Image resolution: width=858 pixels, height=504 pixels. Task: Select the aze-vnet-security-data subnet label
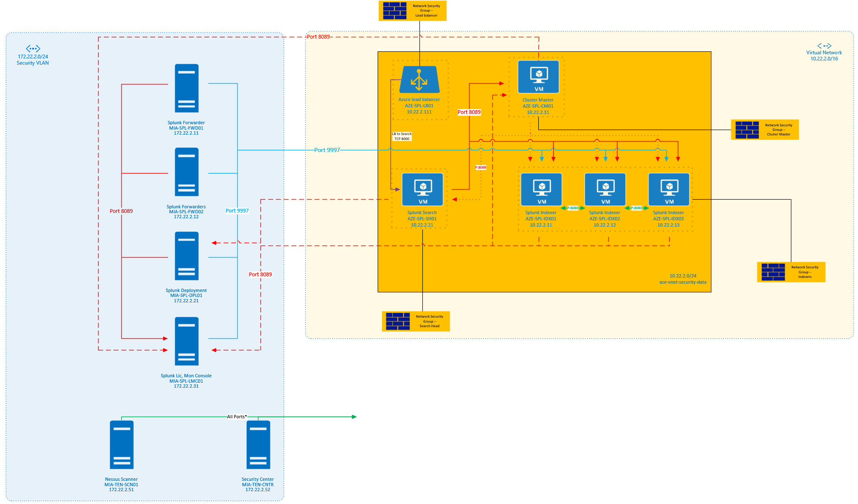(683, 282)
